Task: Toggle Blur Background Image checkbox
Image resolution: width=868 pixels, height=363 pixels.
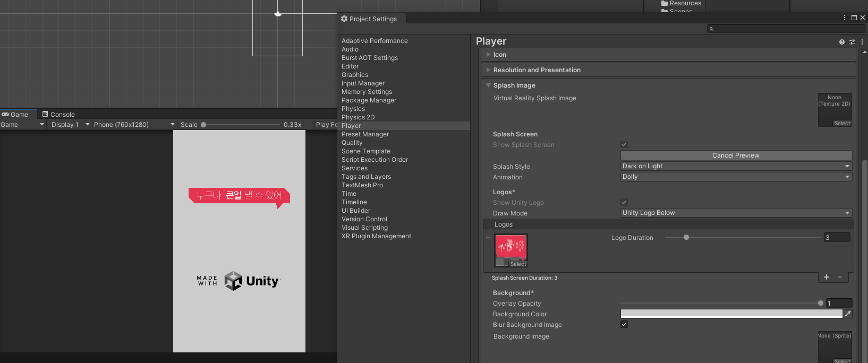Action: [x=624, y=324]
